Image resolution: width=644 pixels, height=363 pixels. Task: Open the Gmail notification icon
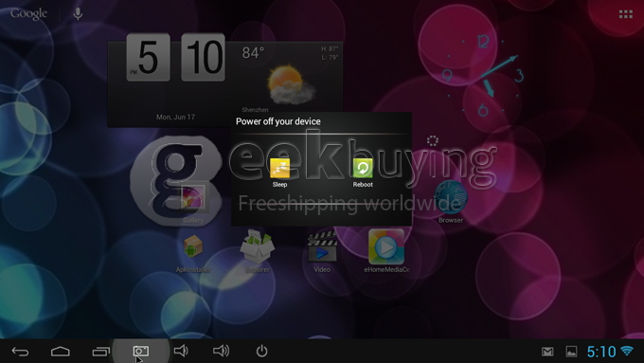coord(547,352)
